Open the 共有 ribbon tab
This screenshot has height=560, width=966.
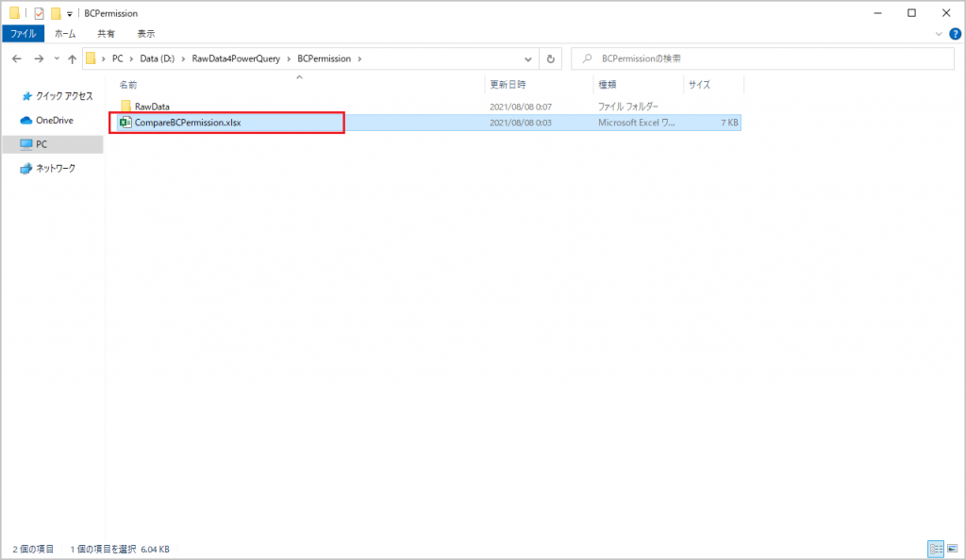[x=106, y=33]
